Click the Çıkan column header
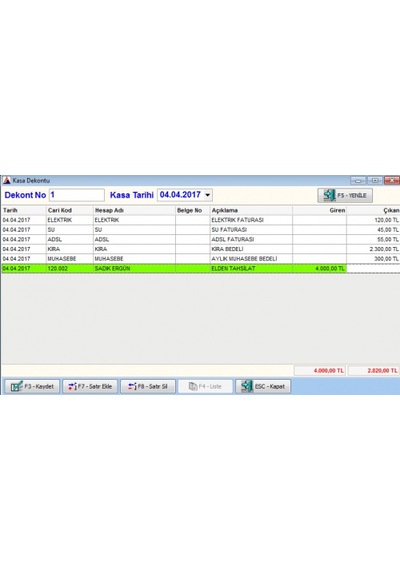 pyautogui.click(x=373, y=210)
